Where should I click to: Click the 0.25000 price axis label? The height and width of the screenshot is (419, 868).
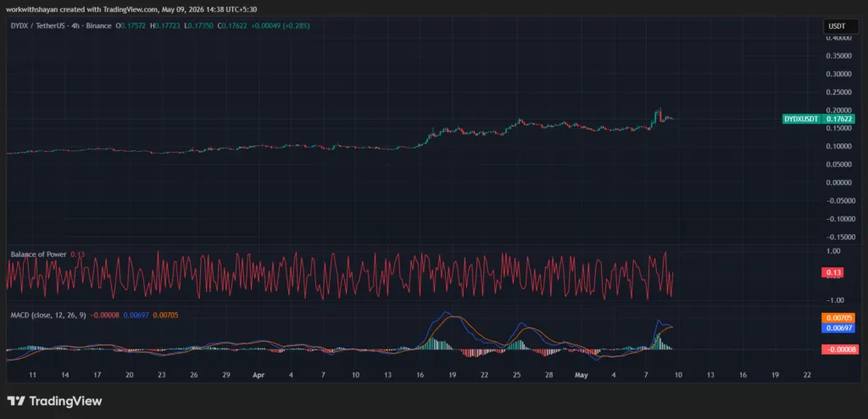tap(839, 92)
